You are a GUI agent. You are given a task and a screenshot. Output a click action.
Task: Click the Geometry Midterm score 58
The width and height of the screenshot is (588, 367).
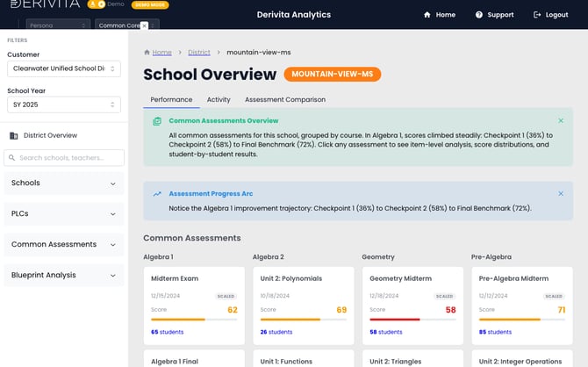tap(451, 310)
